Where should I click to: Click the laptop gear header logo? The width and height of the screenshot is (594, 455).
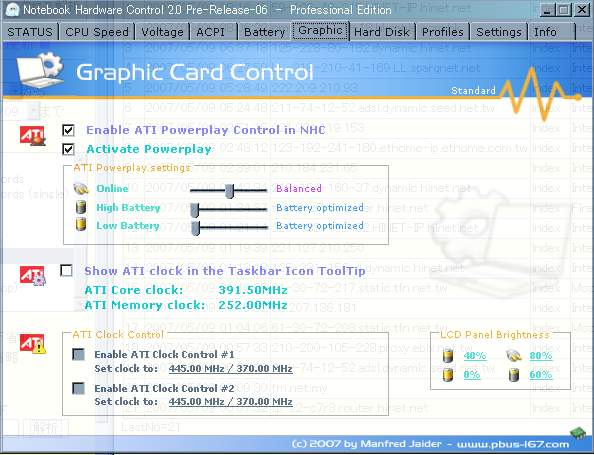40,70
